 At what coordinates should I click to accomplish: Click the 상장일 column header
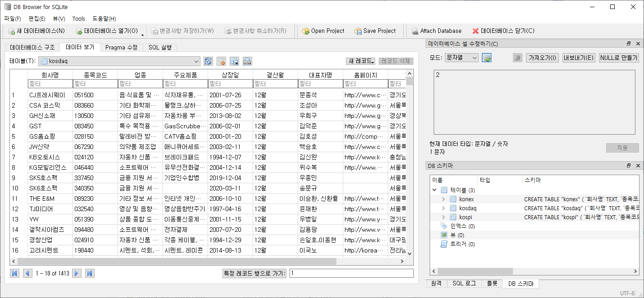click(230, 75)
